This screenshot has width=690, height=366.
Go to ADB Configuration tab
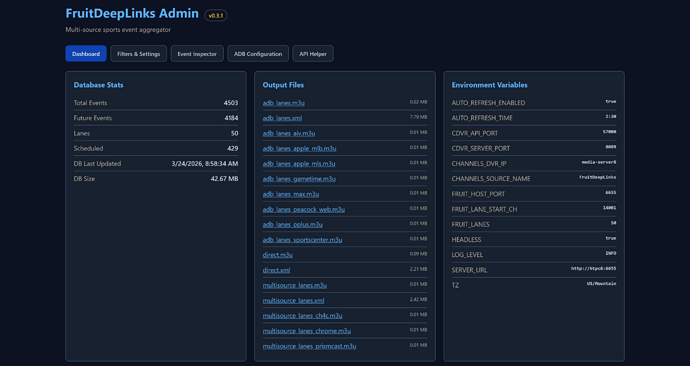[258, 54]
